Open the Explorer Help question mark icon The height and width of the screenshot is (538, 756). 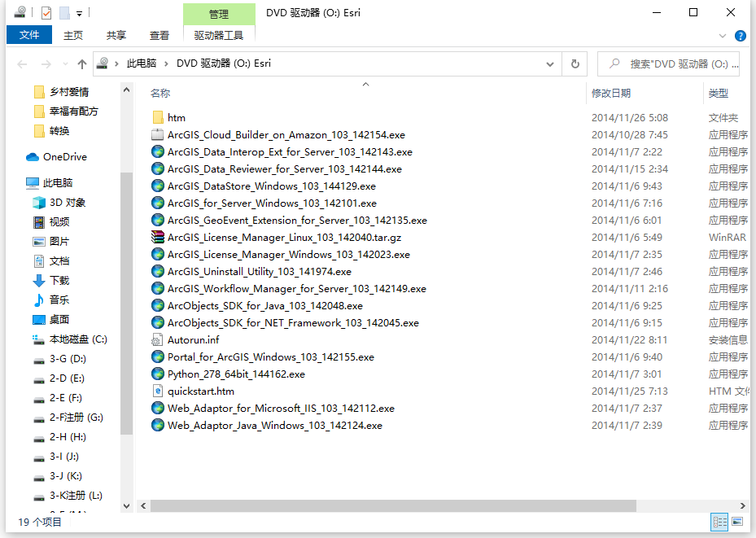pyautogui.click(x=740, y=36)
